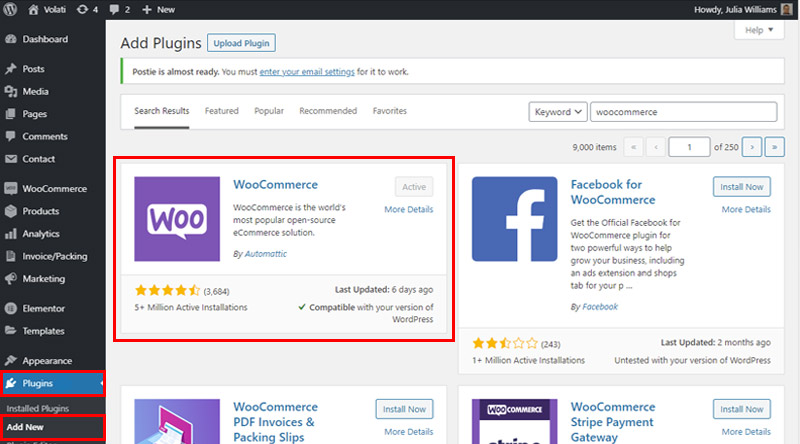Open the Automattic author link
This screenshot has height=444, width=800.
(x=265, y=254)
